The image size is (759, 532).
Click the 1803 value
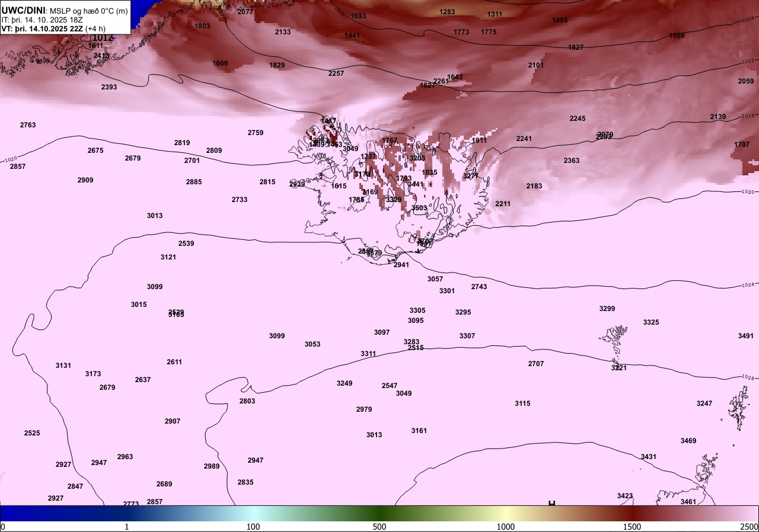pos(202,26)
